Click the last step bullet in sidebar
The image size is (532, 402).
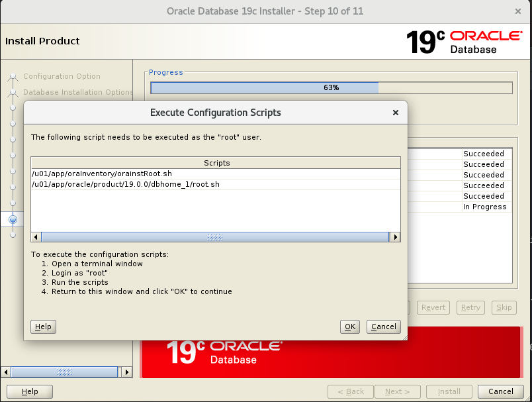tap(13, 234)
